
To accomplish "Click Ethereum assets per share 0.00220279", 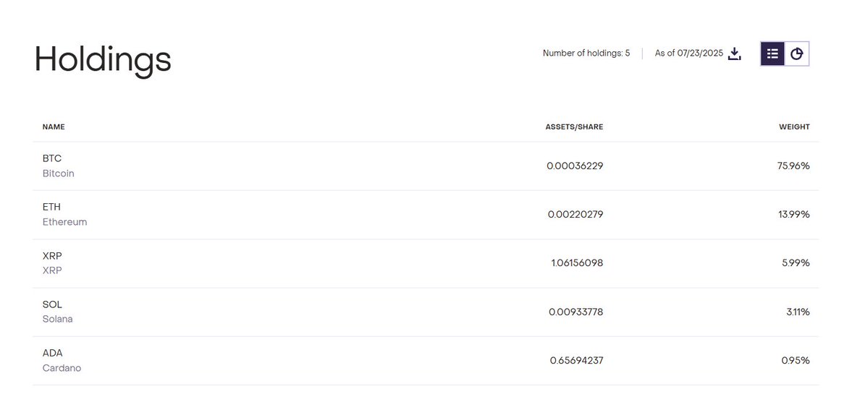I will (x=575, y=215).
